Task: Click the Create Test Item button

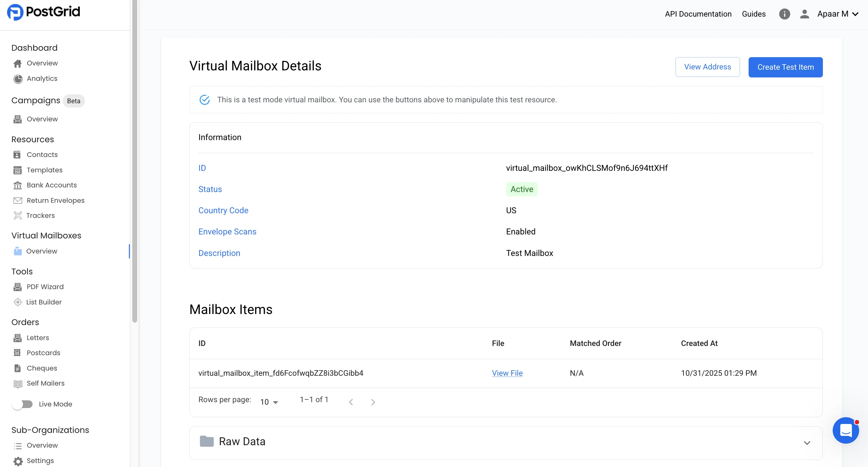Action: (x=785, y=67)
